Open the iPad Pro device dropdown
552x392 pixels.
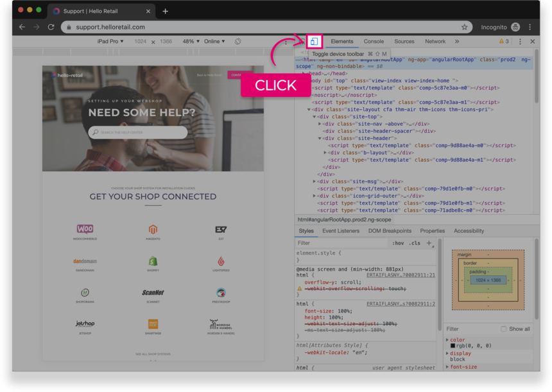(x=110, y=42)
